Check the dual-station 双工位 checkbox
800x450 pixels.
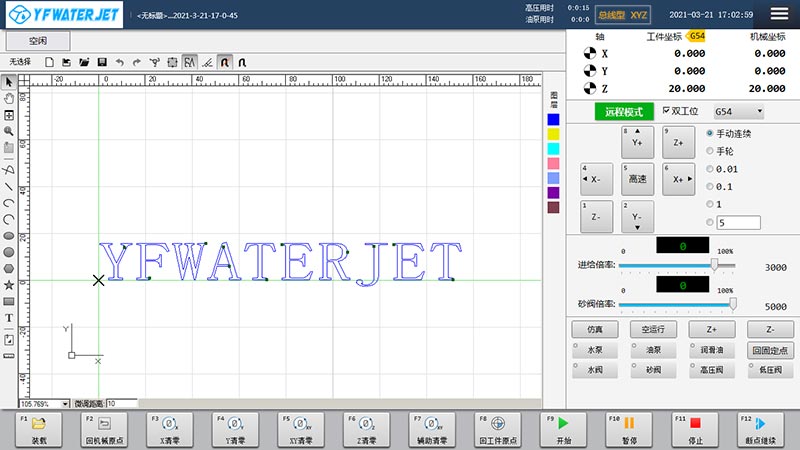tap(666, 110)
